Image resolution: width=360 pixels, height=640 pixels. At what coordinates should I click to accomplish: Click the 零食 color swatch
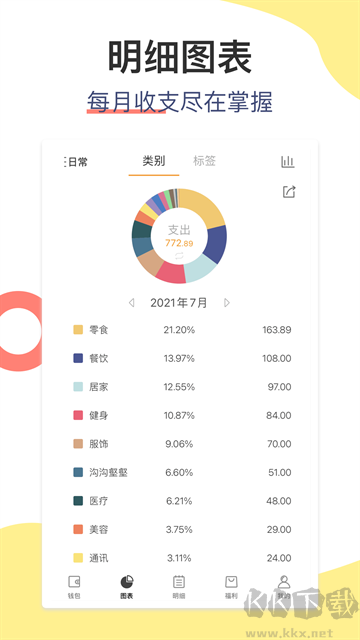[x=78, y=329]
